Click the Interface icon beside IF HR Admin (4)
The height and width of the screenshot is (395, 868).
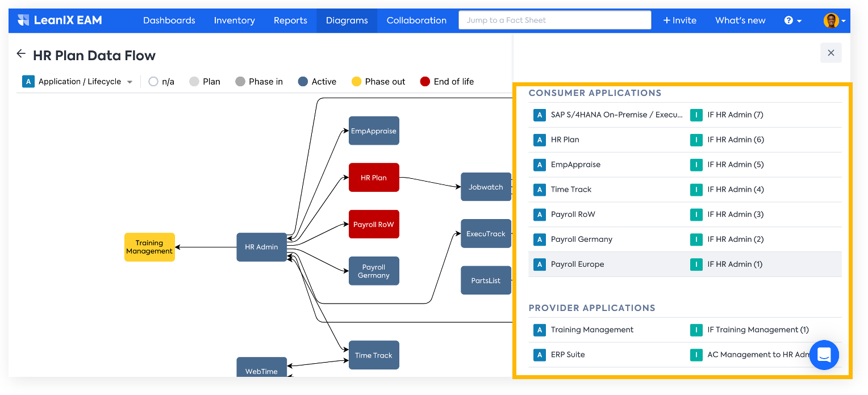[x=696, y=190]
